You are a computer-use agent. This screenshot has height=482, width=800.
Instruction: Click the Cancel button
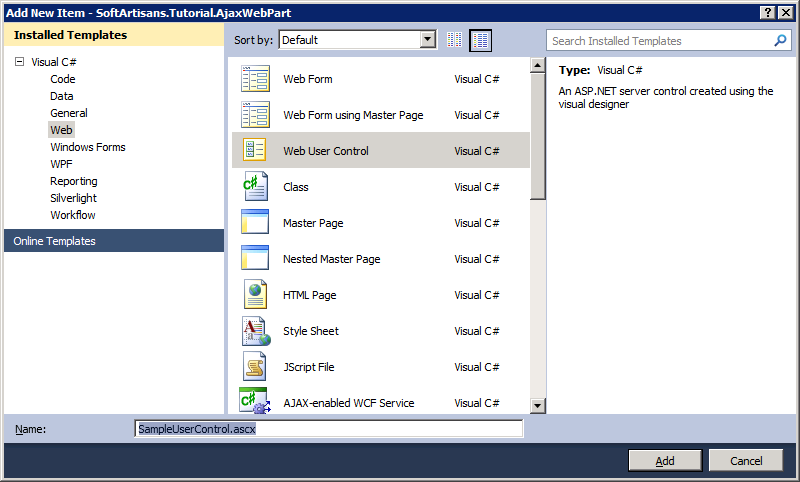click(x=746, y=461)
